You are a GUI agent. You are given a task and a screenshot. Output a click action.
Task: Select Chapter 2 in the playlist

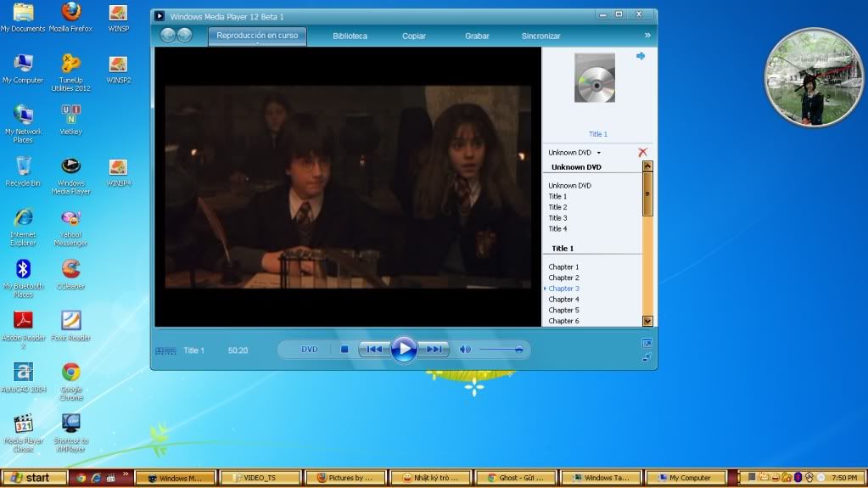pos(563,278)
